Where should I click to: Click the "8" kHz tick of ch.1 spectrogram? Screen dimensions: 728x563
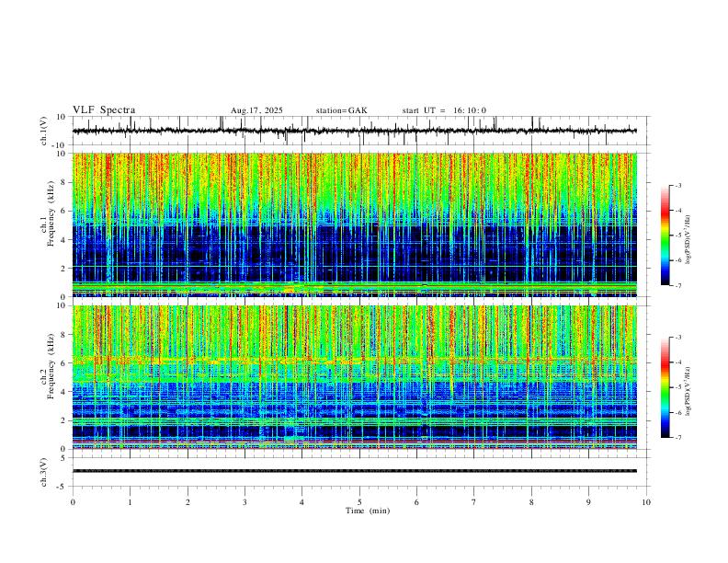click(64, 182)
